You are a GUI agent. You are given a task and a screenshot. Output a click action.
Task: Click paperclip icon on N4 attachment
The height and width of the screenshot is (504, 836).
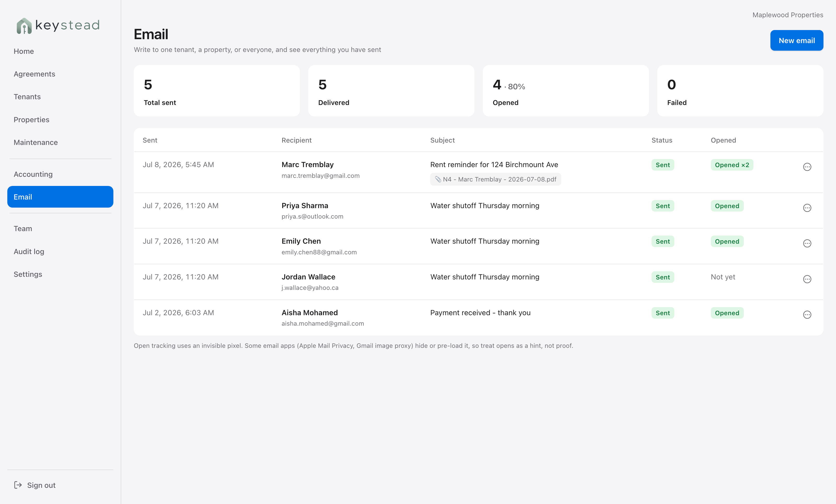point(438,179)
